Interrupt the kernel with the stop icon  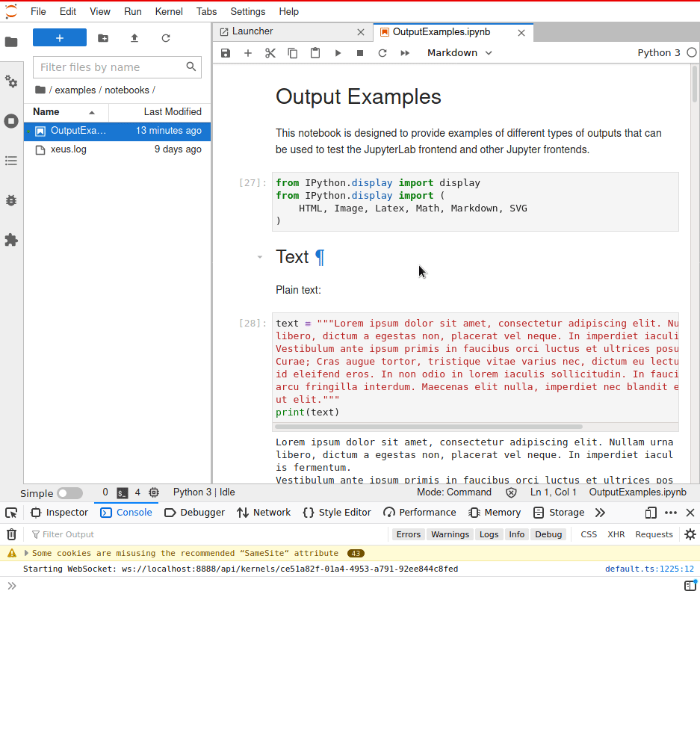click(360, 53)
